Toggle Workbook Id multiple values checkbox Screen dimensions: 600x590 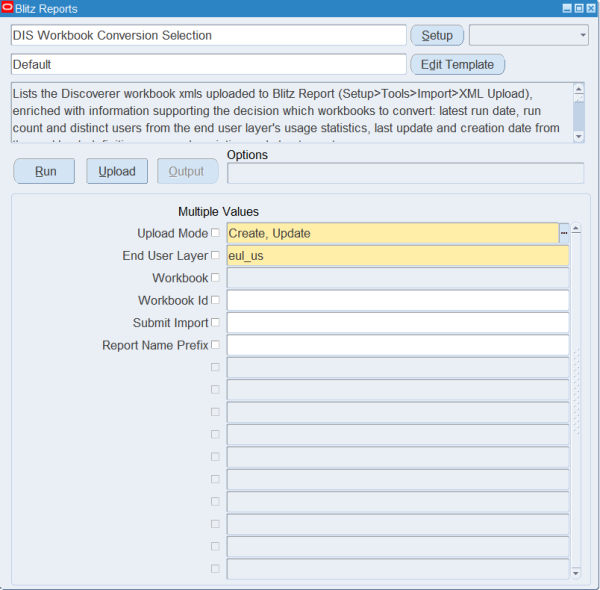pos(215,300)
